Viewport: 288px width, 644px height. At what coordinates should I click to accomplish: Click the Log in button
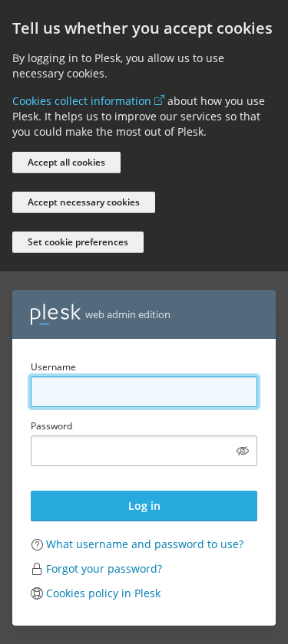144,506
